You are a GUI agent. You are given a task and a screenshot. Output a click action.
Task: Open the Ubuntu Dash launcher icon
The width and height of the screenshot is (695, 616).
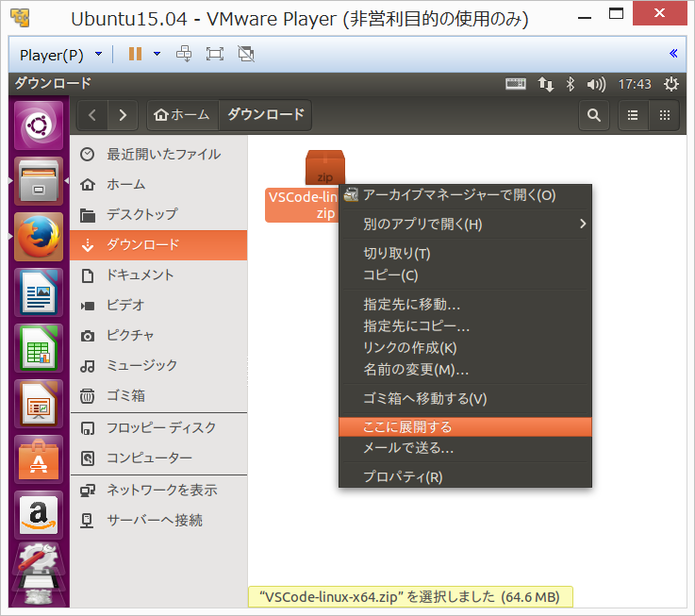click(39, 125)
